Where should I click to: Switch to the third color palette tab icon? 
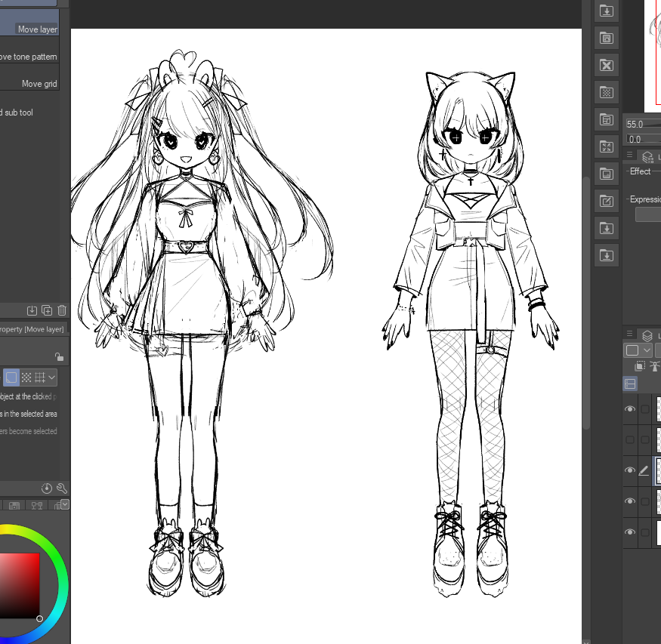56,505
